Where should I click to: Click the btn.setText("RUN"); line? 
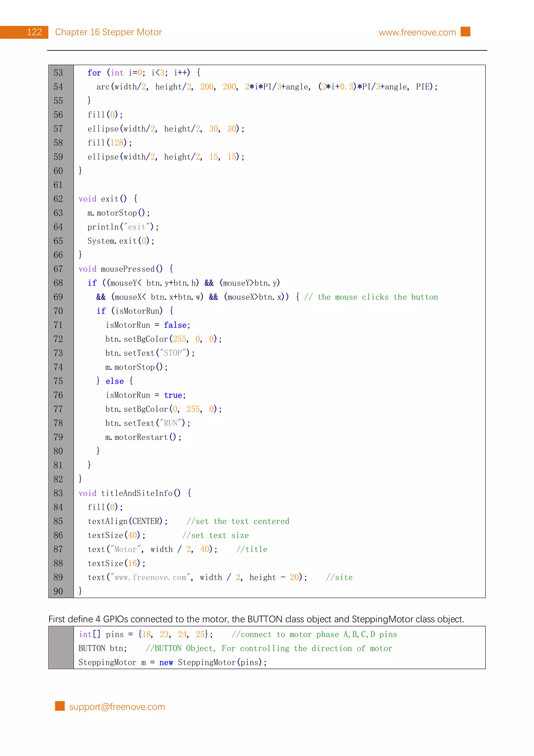(148, 423)
